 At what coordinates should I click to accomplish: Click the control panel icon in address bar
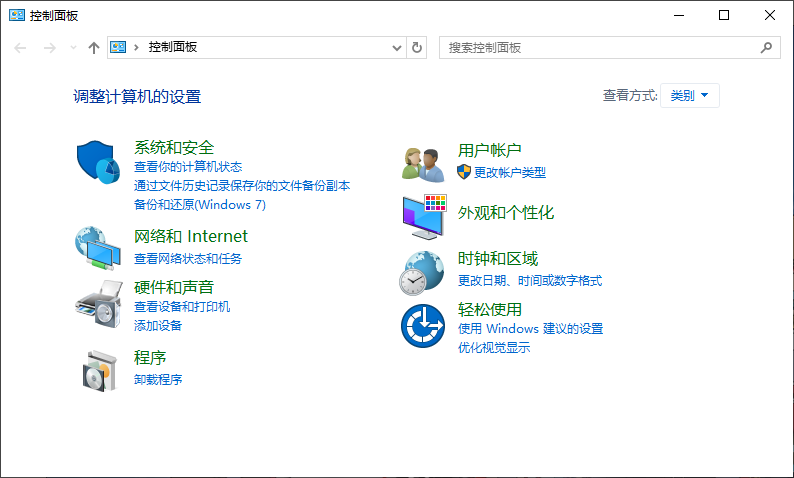pos(118,47)
